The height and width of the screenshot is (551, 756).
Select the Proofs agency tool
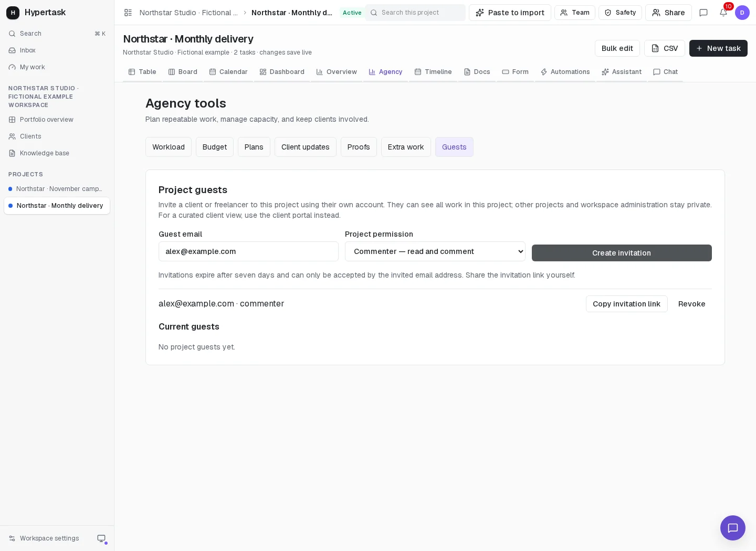point(359,147)
